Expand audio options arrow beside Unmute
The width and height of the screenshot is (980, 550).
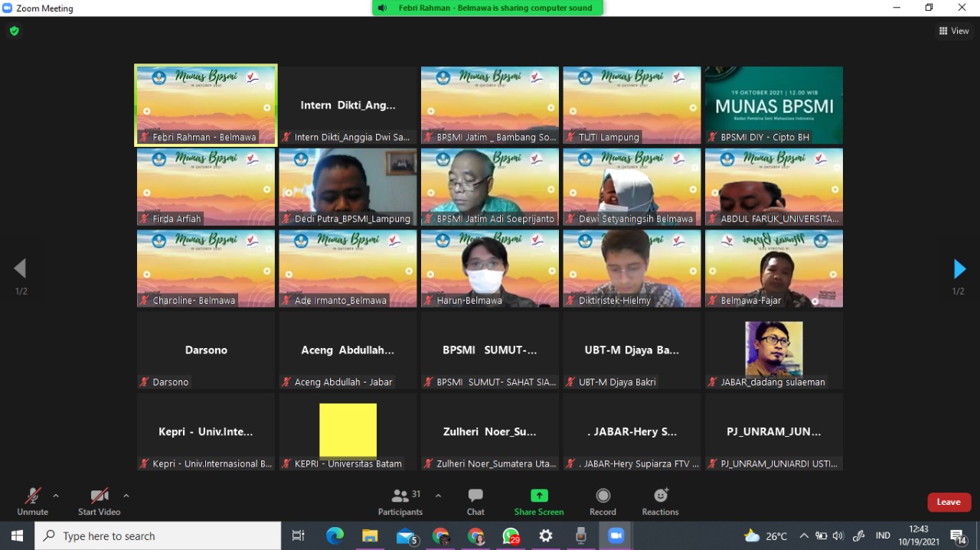[x=56, y=496]
